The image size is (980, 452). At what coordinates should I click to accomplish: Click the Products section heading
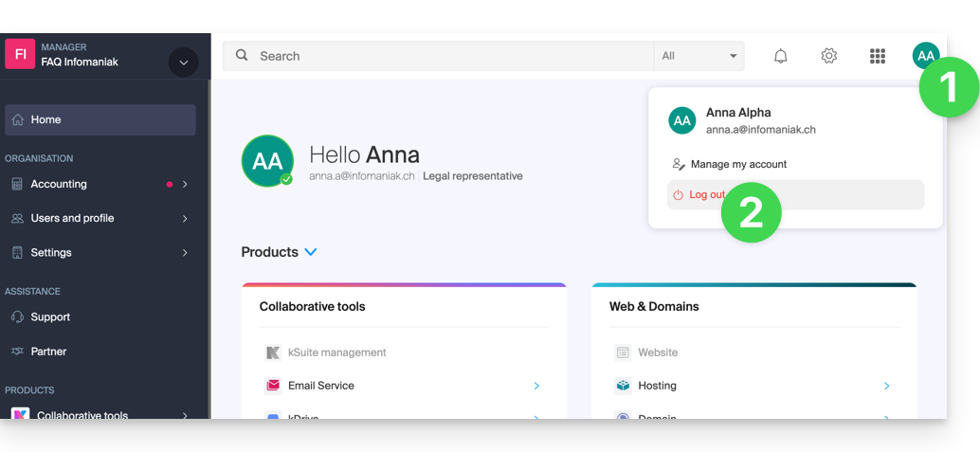[269, 252]
